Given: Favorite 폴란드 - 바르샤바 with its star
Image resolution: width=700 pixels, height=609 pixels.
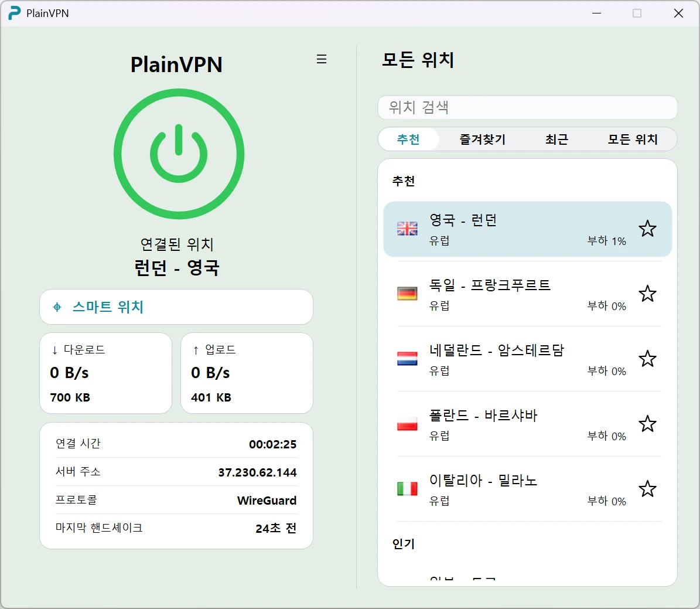Looking at the screenshot, I should [x=647, y=424].
